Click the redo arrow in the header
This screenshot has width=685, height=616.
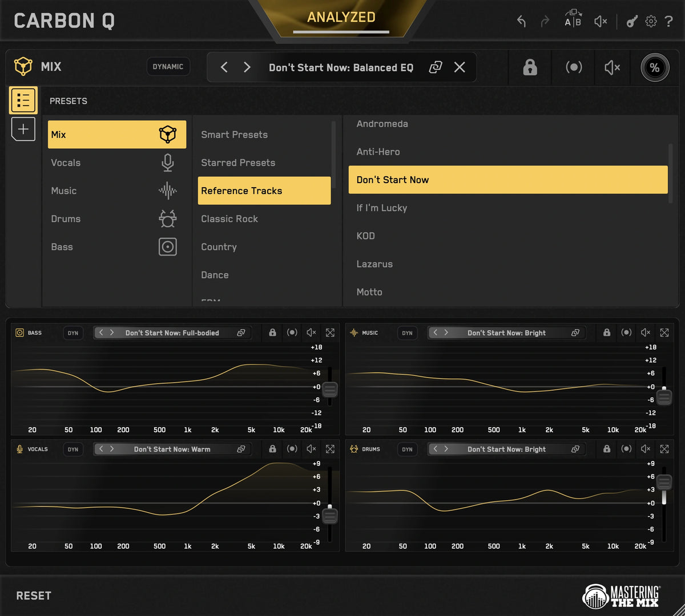(x=545, y=22)
